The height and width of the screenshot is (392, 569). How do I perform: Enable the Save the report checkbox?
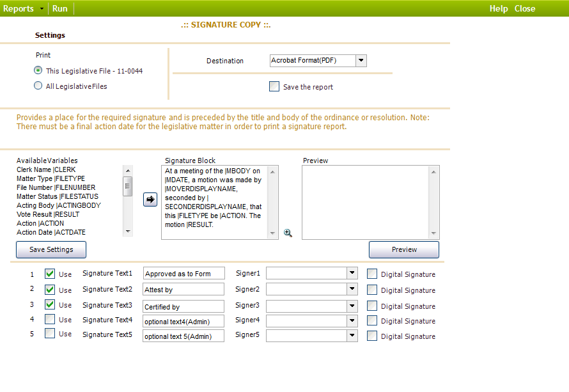coord(274,86)
